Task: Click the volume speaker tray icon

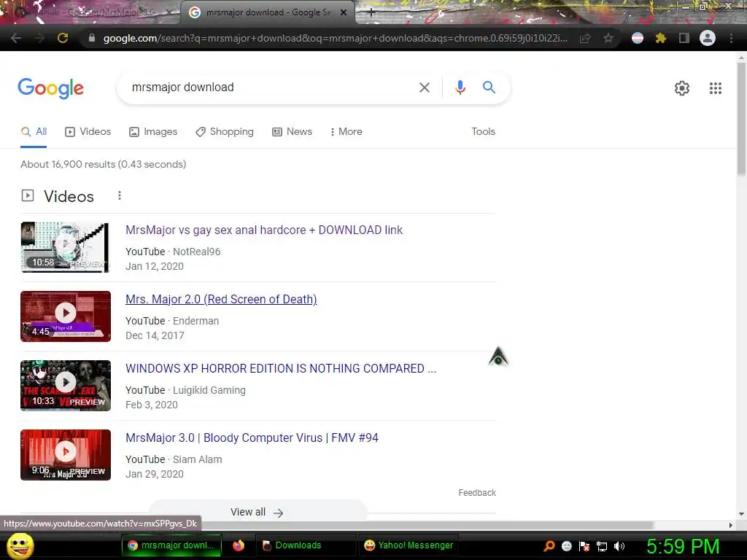Action: coord(619,546)
